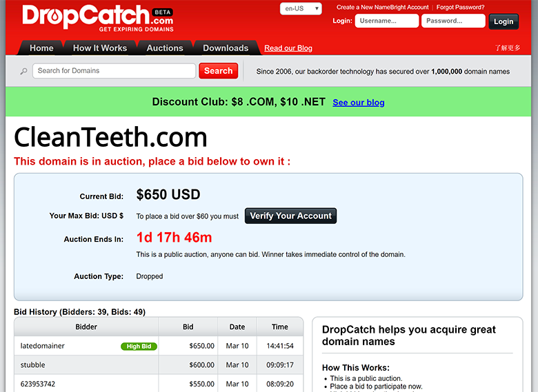Open the How It Works tab
Viewport: 538px width, 392px height.
[x=100, y=48]
